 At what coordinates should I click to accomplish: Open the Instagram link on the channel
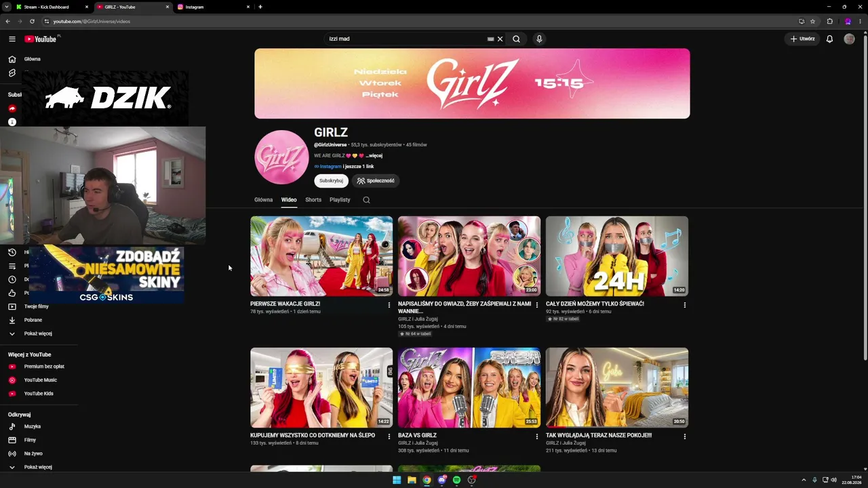coord(330,167)
